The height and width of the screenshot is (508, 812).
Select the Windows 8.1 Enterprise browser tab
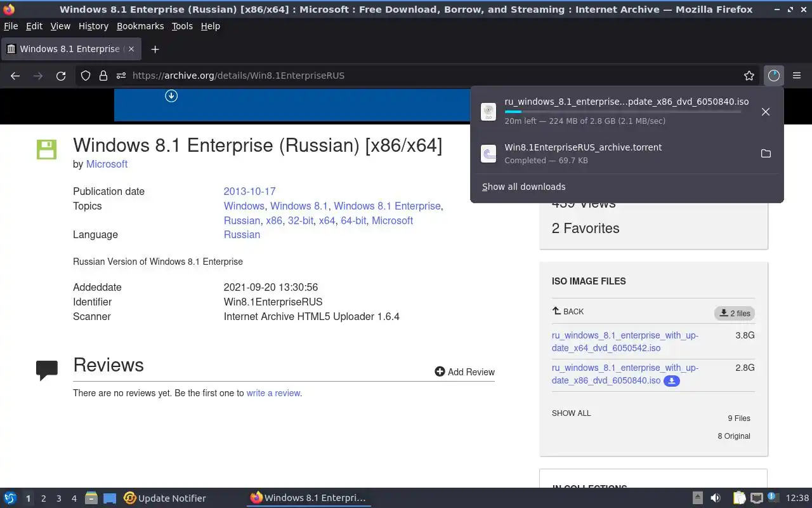(72, 49)
